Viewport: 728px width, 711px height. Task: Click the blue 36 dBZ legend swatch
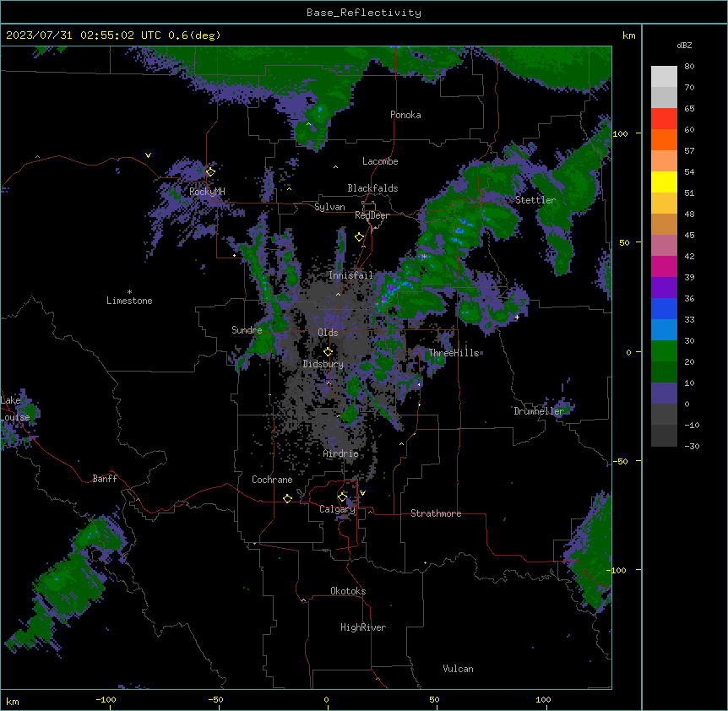point(664,308)
